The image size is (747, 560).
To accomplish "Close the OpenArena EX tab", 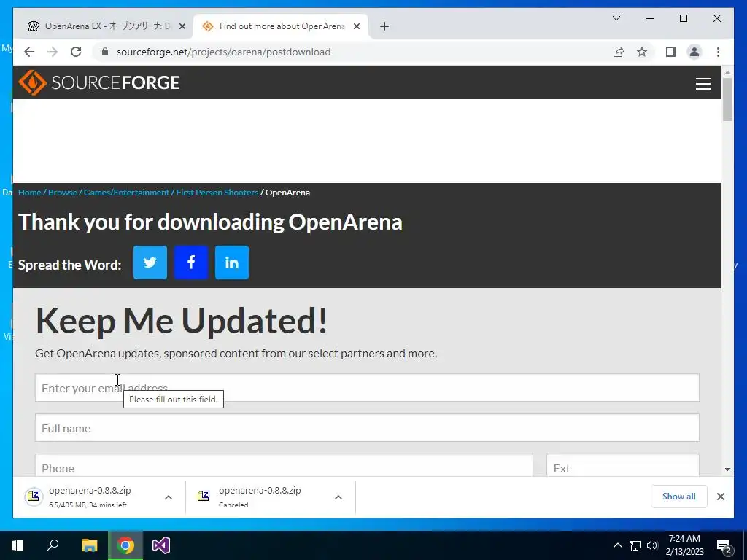I will [x=182, y=26].
